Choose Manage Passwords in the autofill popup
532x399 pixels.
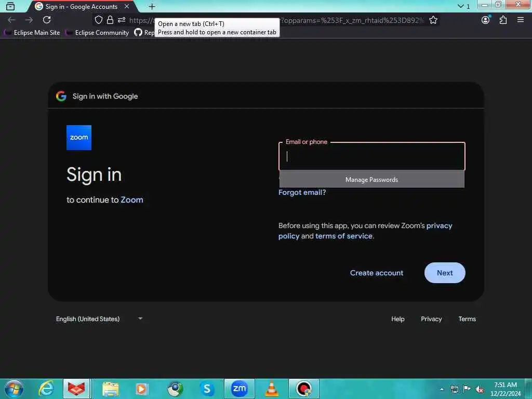pyautogui.click(x=372, y=179)
